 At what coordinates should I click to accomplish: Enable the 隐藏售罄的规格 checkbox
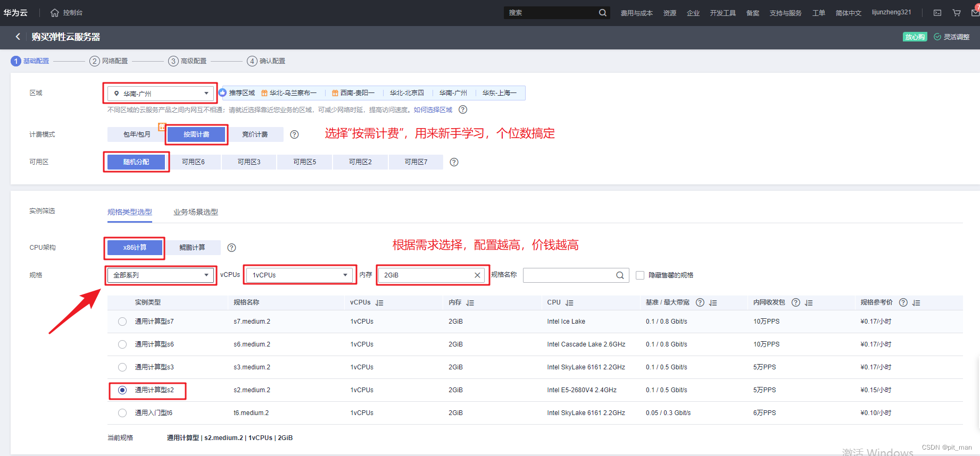pos(640,275)
